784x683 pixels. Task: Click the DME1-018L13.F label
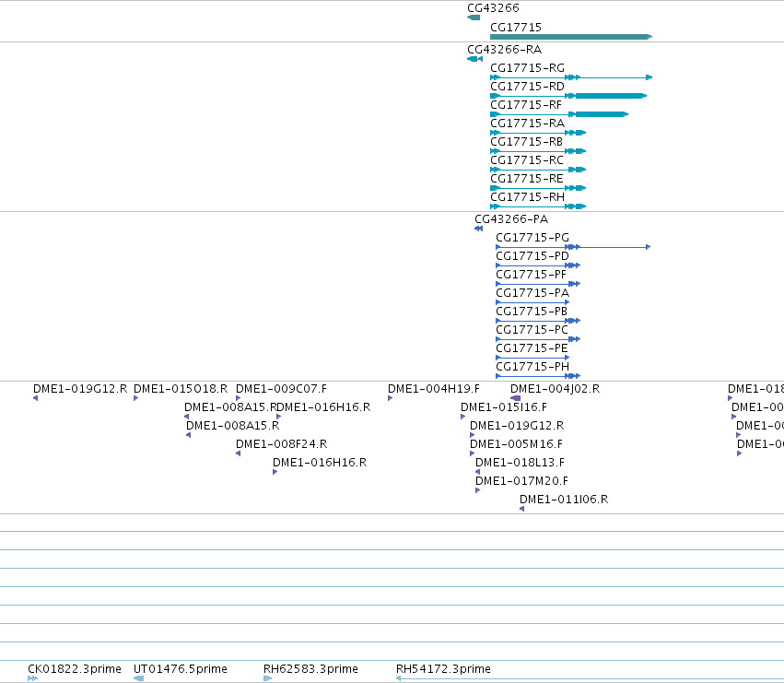520,463
